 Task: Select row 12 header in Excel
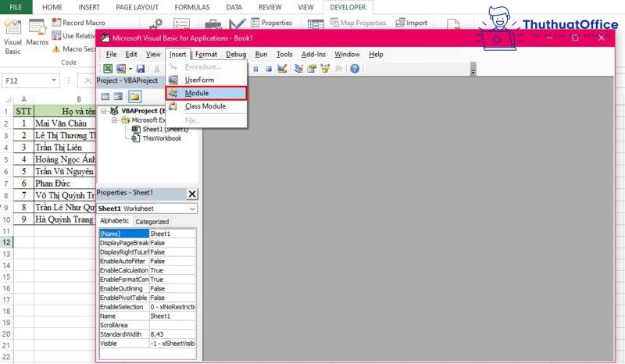pos(6,242)
